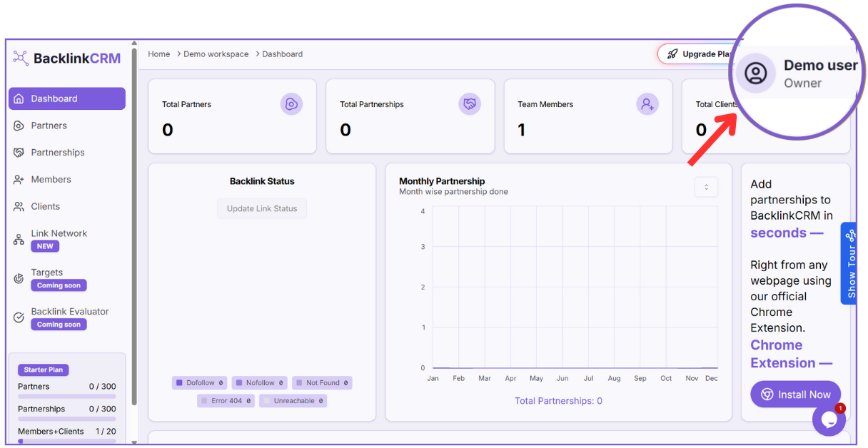Screen dimensions: 868x448
Task: Click the Total Partnerships handshake icon
Action: (x=470, y=104)
